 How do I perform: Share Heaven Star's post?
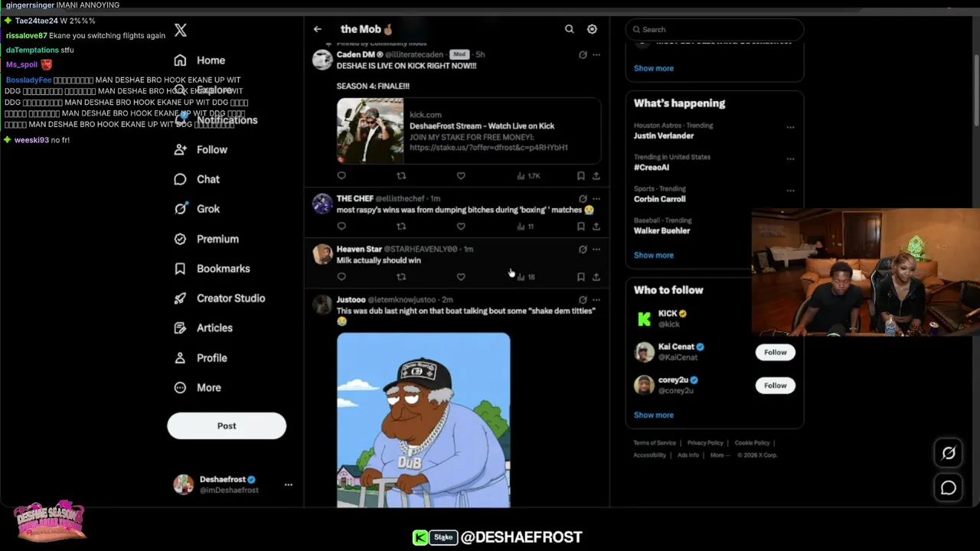click(596, 277)
